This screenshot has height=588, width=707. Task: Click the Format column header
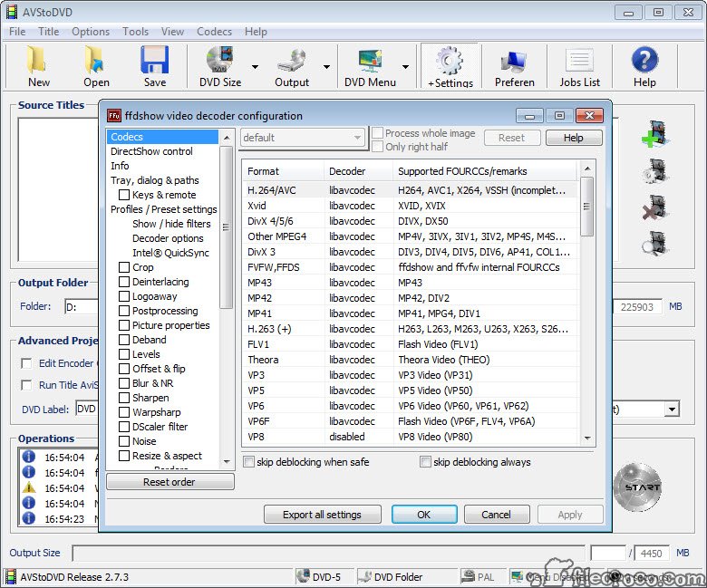click(x=283, y=171)
